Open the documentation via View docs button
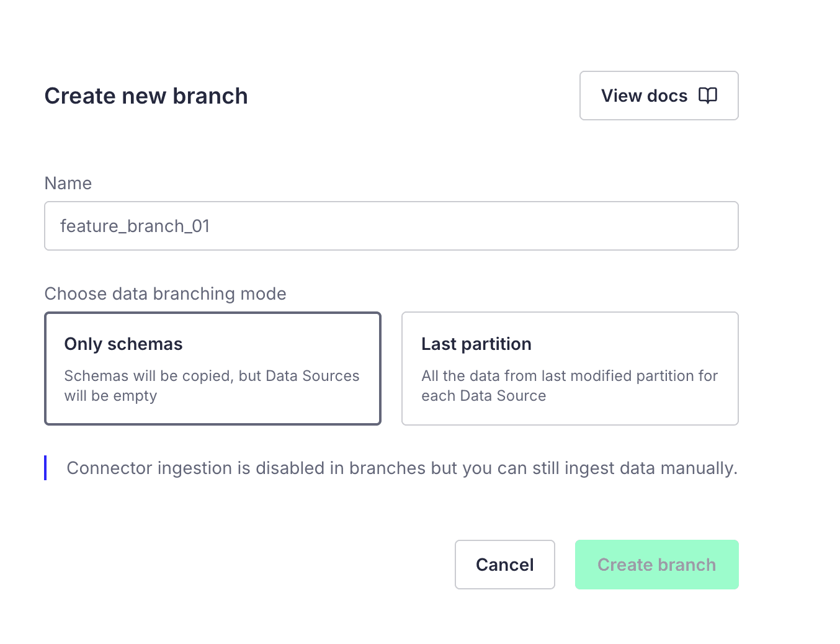This screenshot has height=644, width=840. [x=658, y=96]
